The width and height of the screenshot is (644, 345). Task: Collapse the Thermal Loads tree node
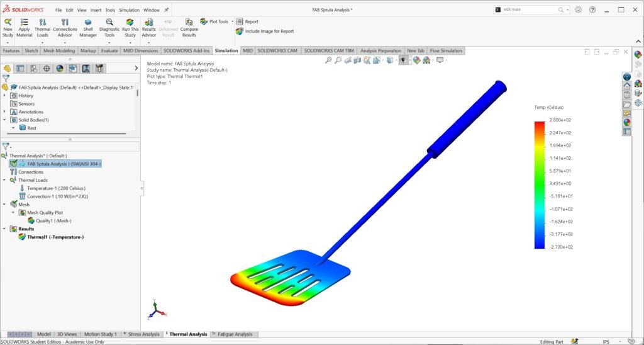click(5, 180)
